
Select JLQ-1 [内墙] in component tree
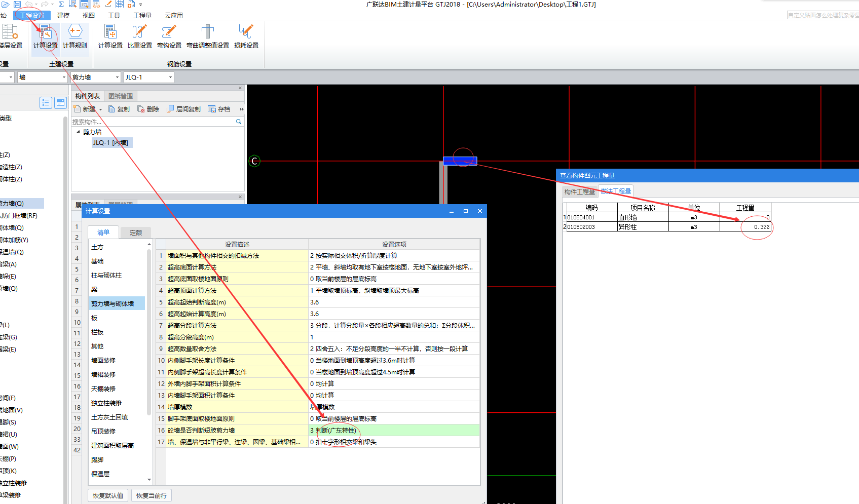(111, 143)
